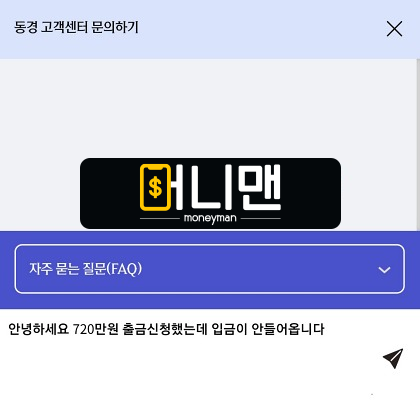Expand FAQ list using the chevron arrow

tap(384, 270)
